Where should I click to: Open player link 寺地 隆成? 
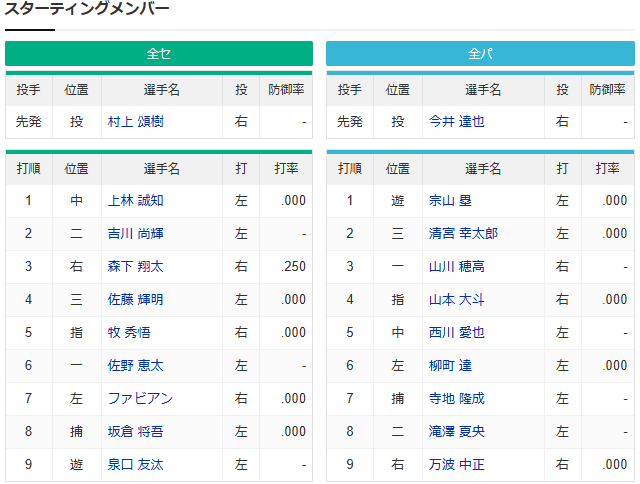[457, 399]
